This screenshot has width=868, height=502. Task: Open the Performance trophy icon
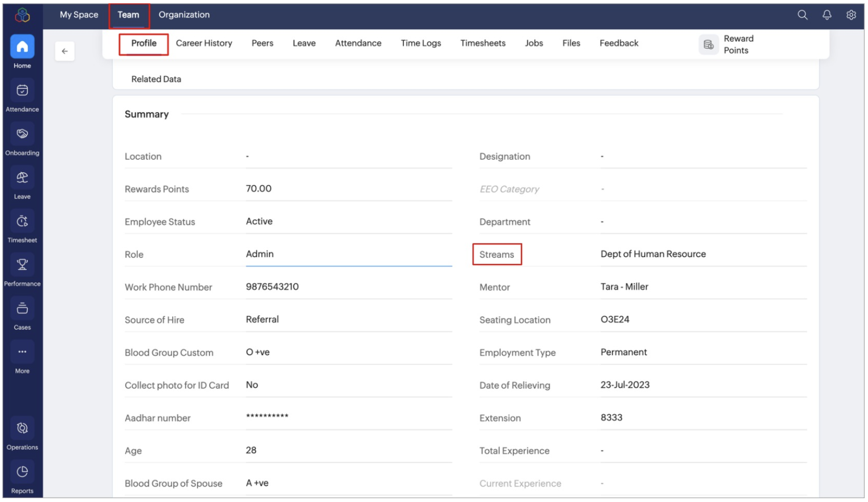coord(22,265)
